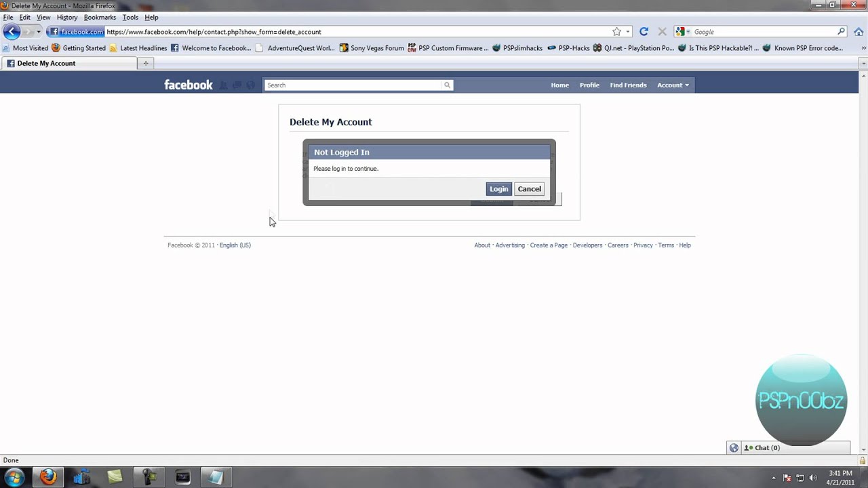The image size is (868, 488).
Task: Open the Help menu
Action: pyautogui.click(x=151, y=17)
